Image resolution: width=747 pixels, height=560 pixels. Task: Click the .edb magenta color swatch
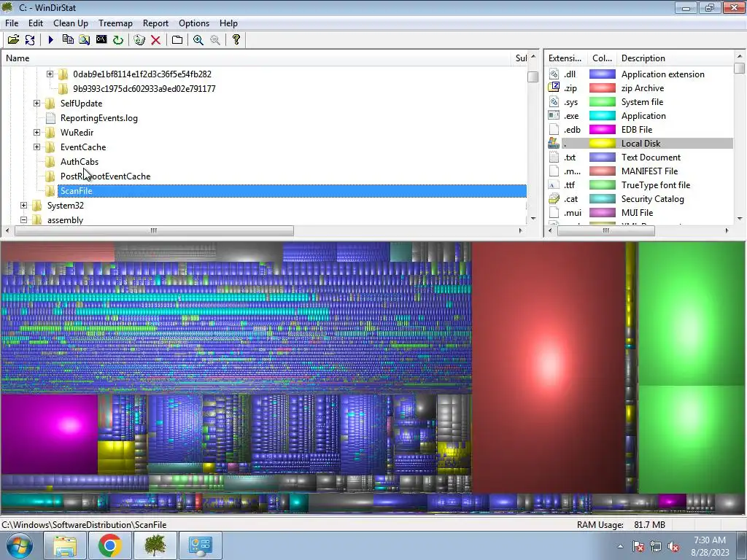[x=602, y=130]
